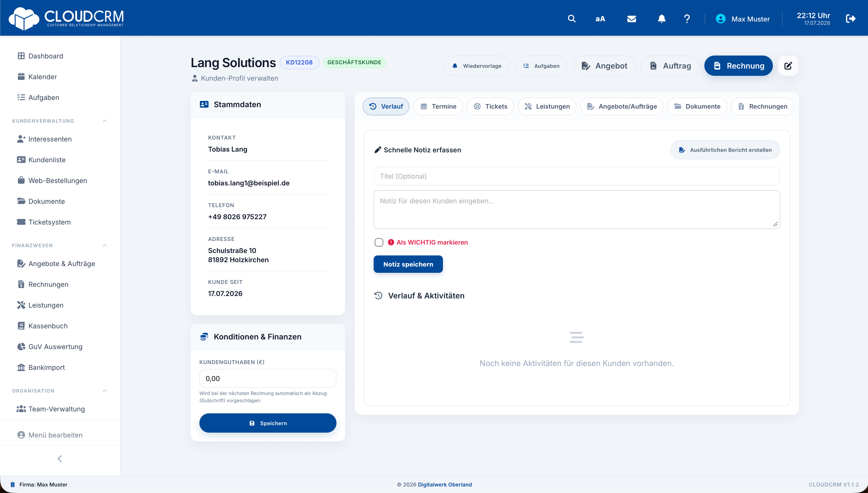Image resolution: width=868 pixels, height=493 pixels.
Task: Create a new Auftrag
Action: 670,66
